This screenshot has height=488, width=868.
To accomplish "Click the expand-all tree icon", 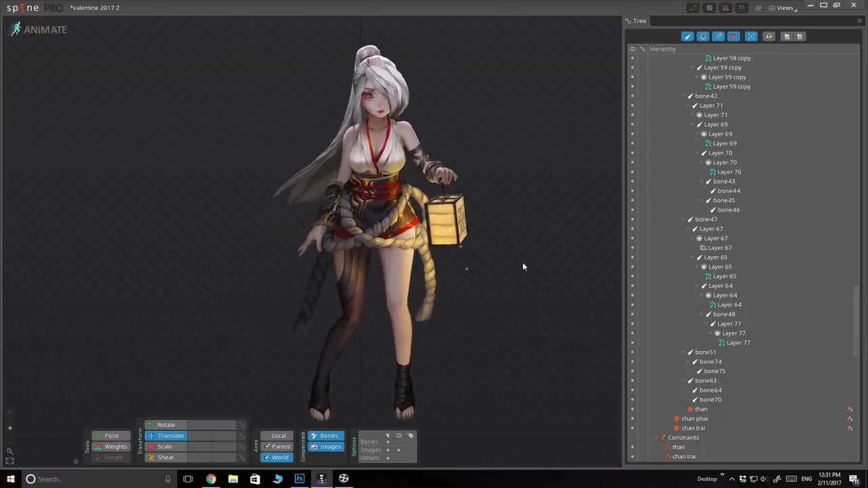I will coord(800,37).
